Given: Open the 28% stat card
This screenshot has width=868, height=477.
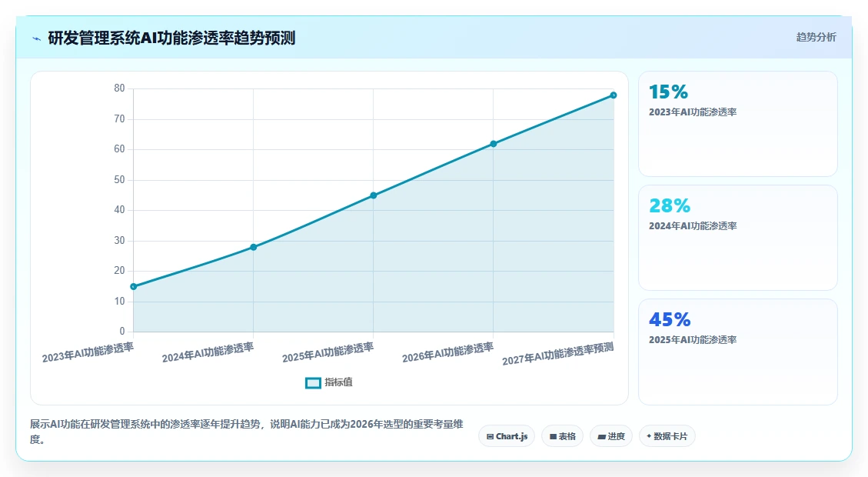Looking at the screenshot, I should click(x=738, y=238).
